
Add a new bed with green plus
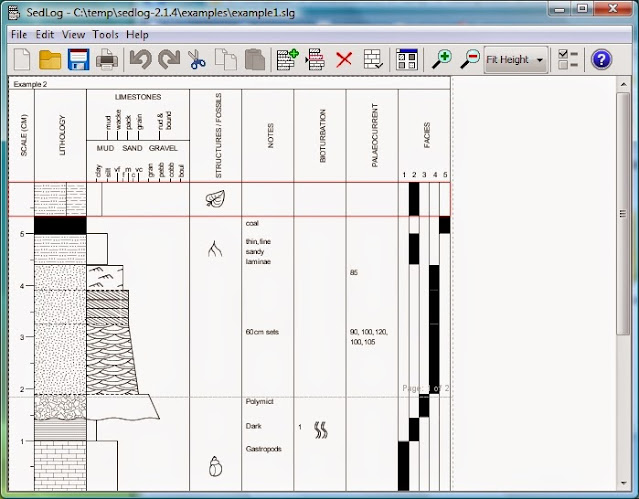287,60
